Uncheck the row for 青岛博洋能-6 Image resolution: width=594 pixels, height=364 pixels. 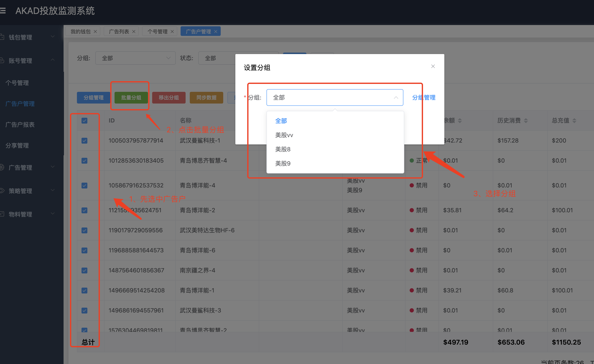[84, 250]
